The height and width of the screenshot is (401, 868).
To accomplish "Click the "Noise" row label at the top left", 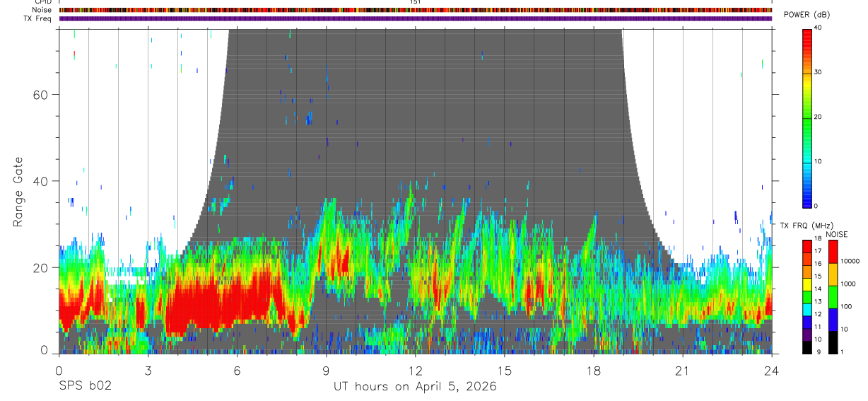I will [x=42, y=10].
